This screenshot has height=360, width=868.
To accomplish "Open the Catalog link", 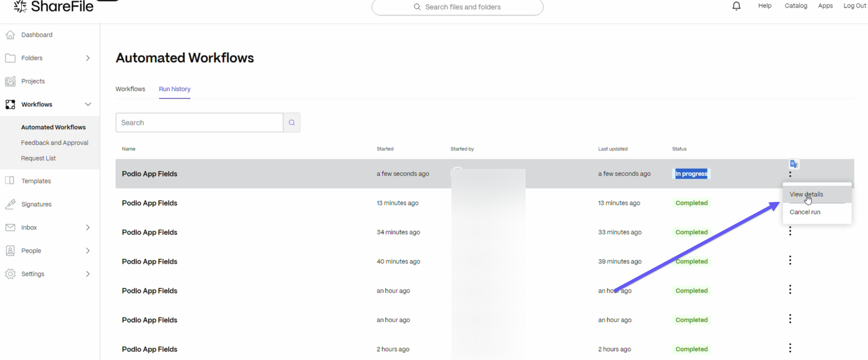I will 796,6.
